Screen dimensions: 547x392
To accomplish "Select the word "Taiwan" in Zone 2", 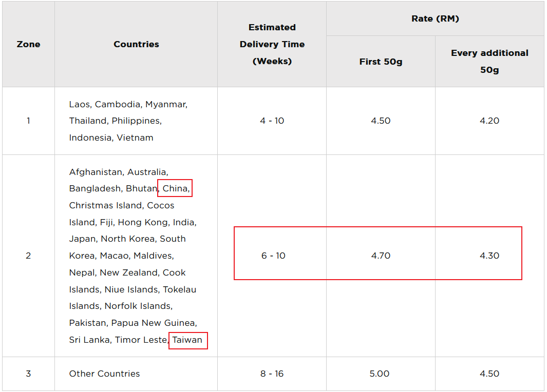I will click(x=187, y=340).
